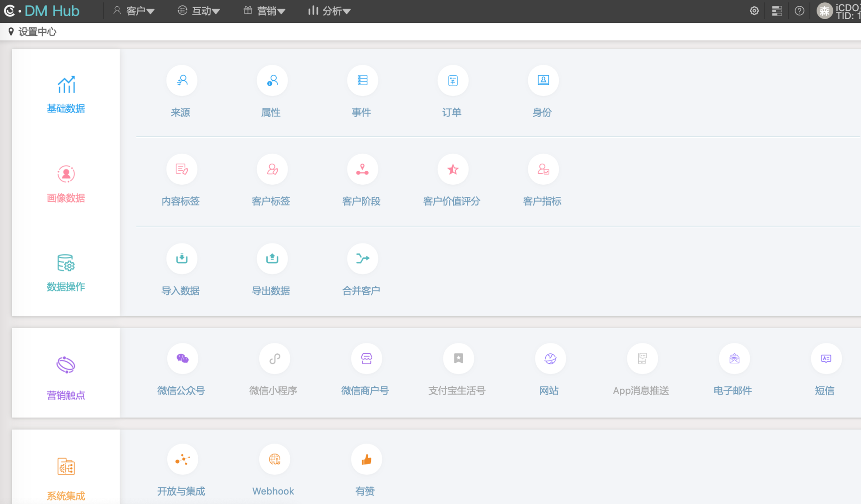Expand the 营销 dropdown menu
Screen dimensions: 861x504
(264, 11)
